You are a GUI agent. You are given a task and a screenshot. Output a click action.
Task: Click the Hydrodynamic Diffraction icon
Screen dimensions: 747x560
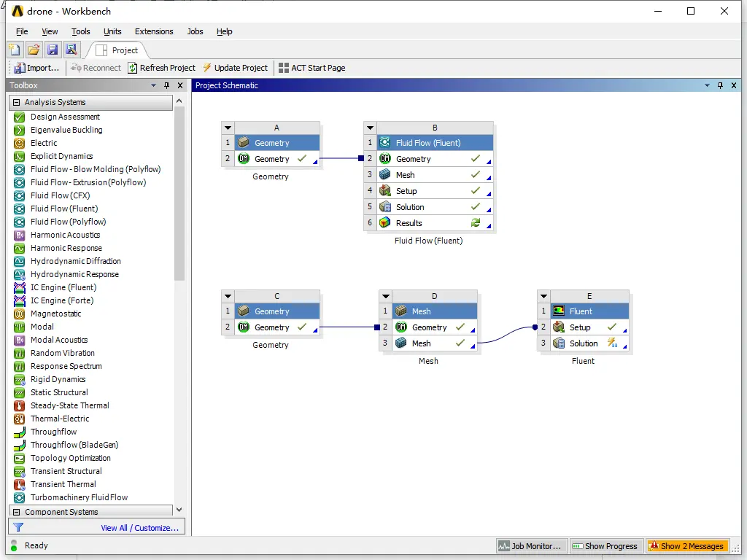[x=19, y=262]
